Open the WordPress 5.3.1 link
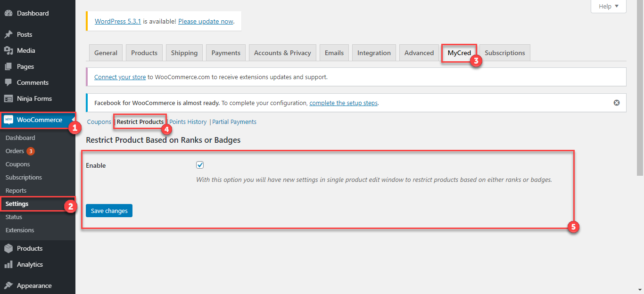This screenshot has width=644, height=294. [118, 21]
